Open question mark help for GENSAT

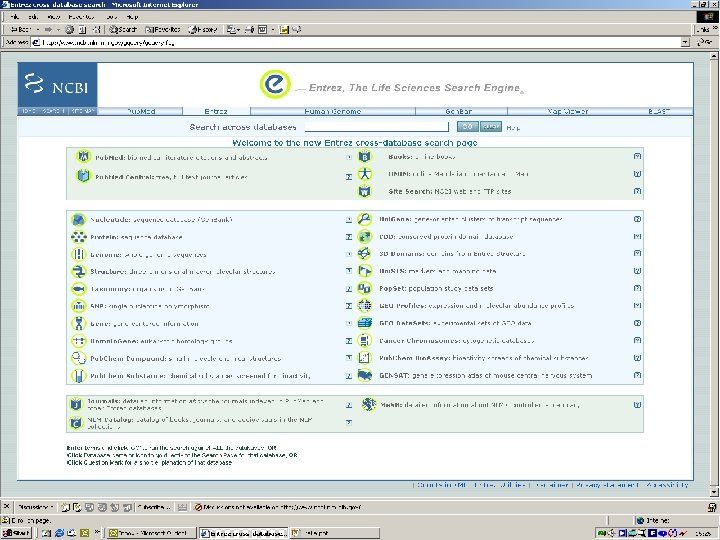[637, 375]
